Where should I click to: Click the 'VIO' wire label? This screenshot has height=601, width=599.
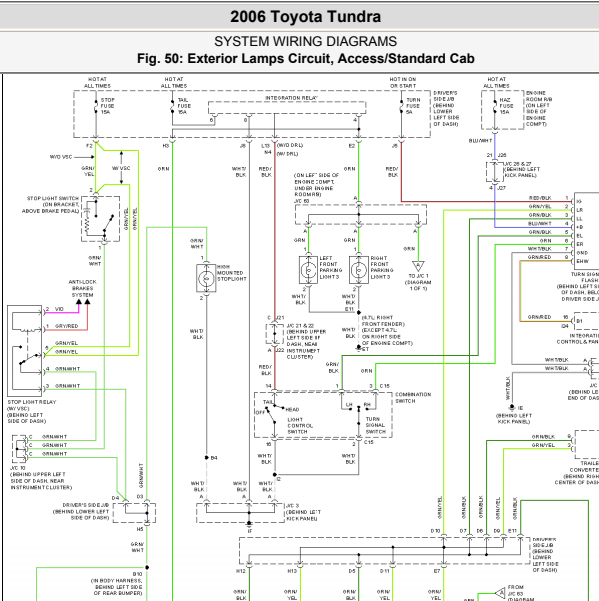coord(59,309)
